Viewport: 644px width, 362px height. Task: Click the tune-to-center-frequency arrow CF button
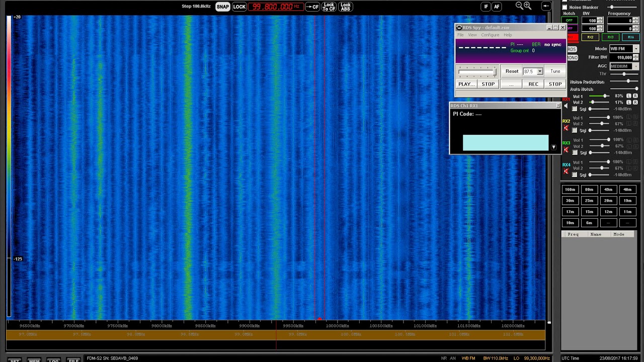point(312,7)
